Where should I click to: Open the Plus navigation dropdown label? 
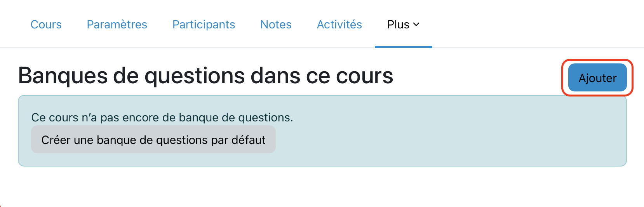398,25
